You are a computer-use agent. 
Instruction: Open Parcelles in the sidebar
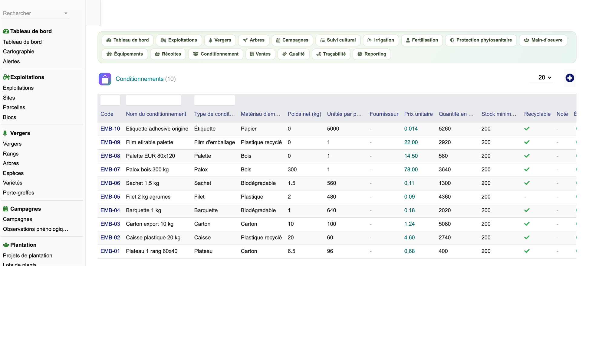click(x=14, y=107)
